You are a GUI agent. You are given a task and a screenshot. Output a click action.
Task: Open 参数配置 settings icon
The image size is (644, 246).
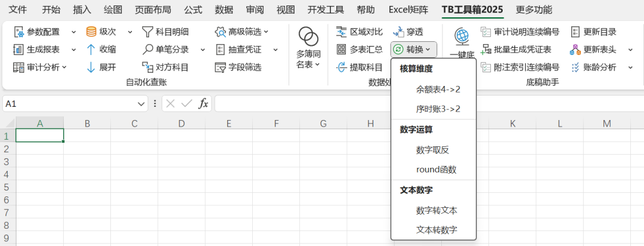[x=18, y=32]
